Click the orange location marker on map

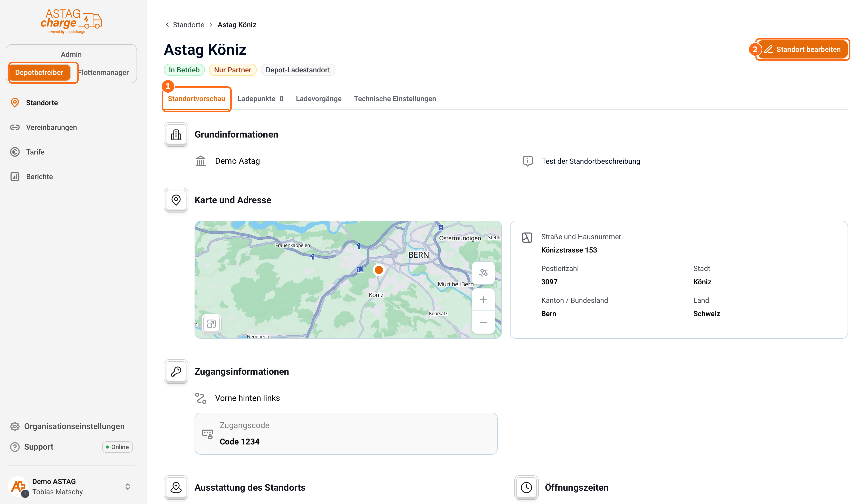point(379,270)
